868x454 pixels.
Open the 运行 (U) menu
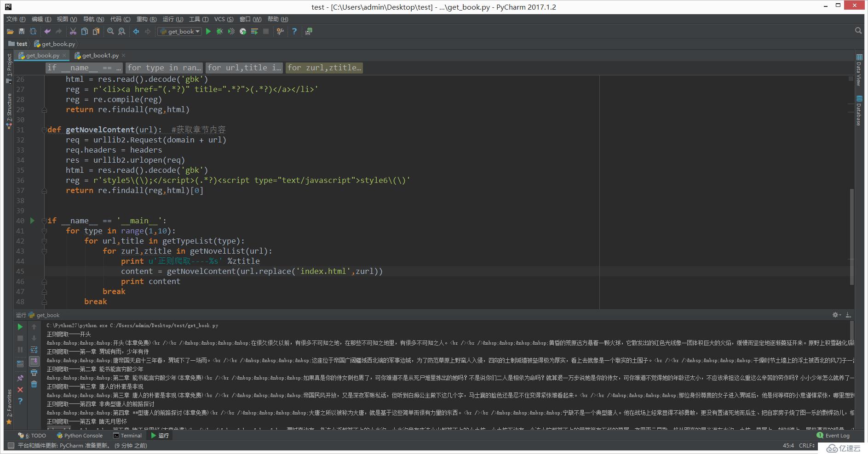click(x=173, y=19)
